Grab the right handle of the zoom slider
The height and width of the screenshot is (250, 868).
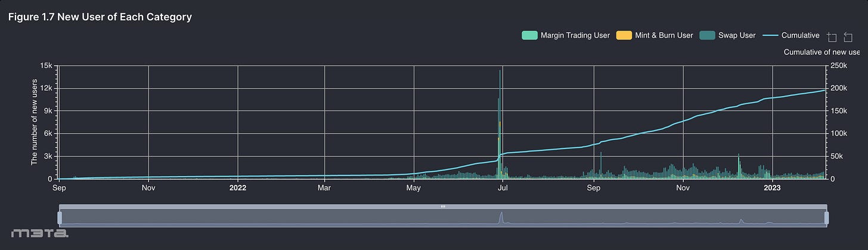(x=826, y=218)
